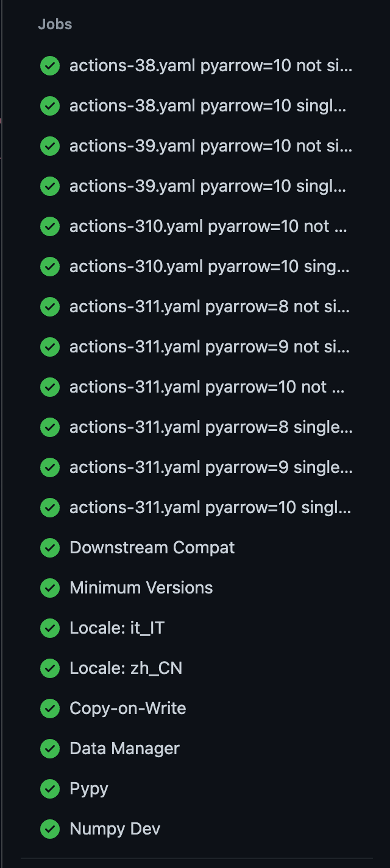Viewport: 390px width, 868px height.
Task: Open the Downstream Compat job
Action: (196, 548)
